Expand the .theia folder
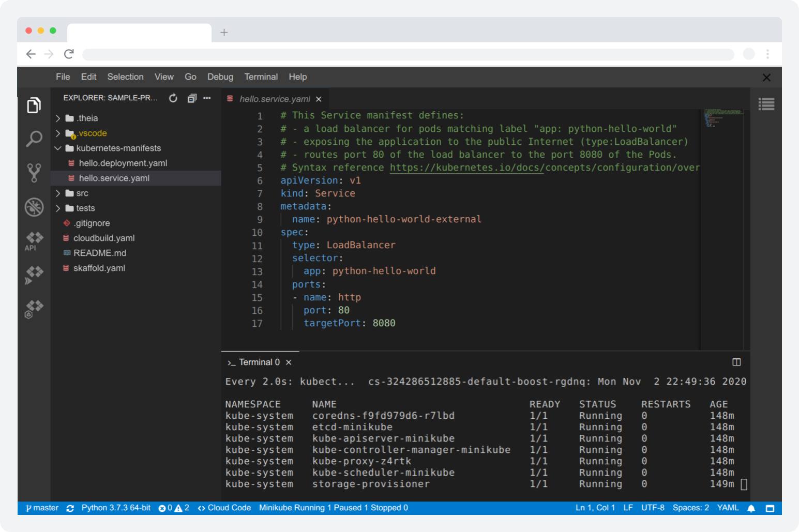This screenshot has width=799, height=532. [x=58, y=118]
